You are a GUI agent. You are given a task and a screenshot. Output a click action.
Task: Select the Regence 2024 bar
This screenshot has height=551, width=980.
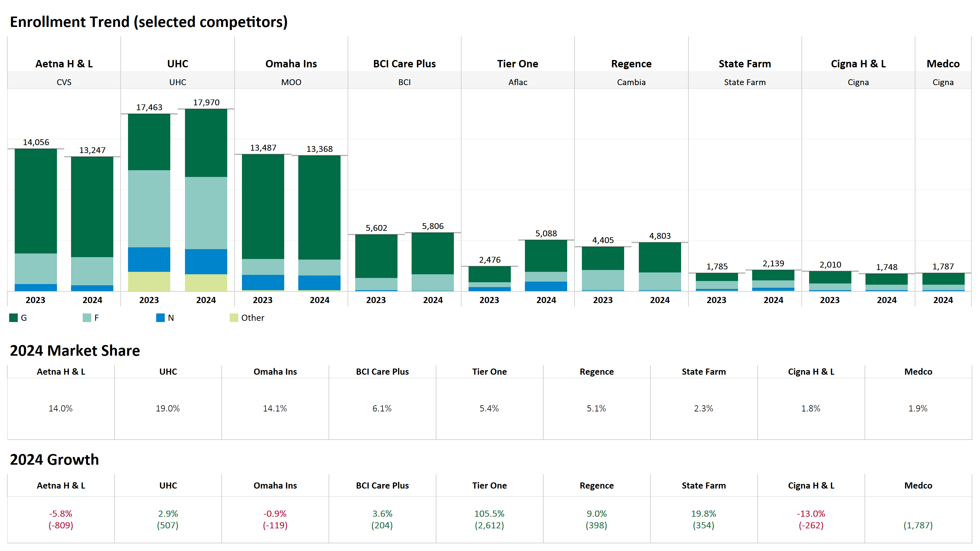point(659,266)
